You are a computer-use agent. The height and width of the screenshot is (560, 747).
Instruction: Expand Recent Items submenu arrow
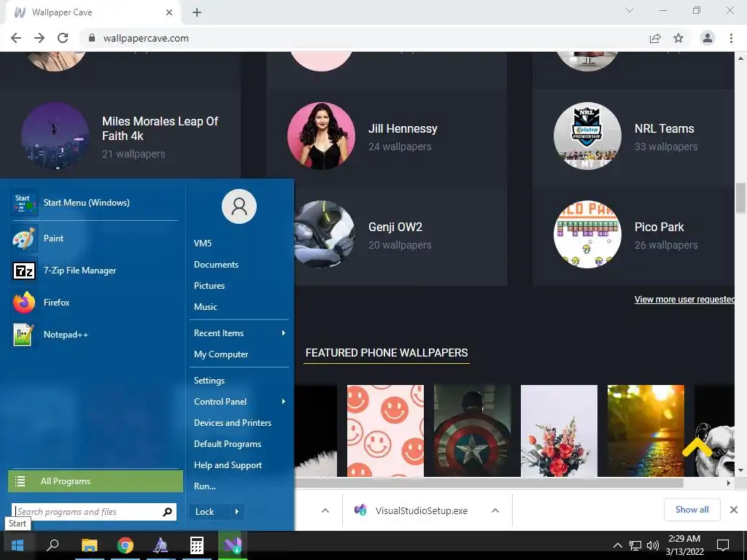[x=284, y=332]
